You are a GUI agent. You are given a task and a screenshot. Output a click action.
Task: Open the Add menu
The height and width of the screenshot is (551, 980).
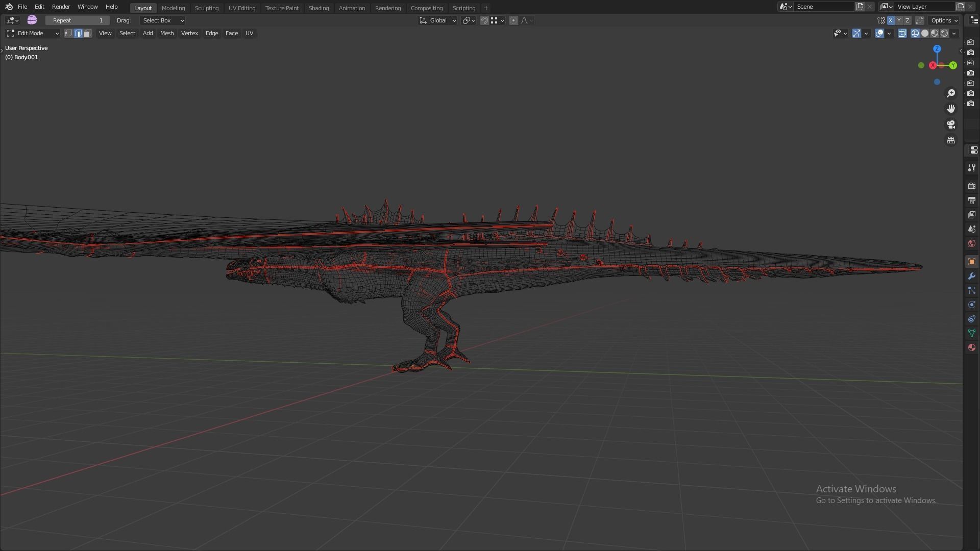pyautogui.click(x=148, y=33)
